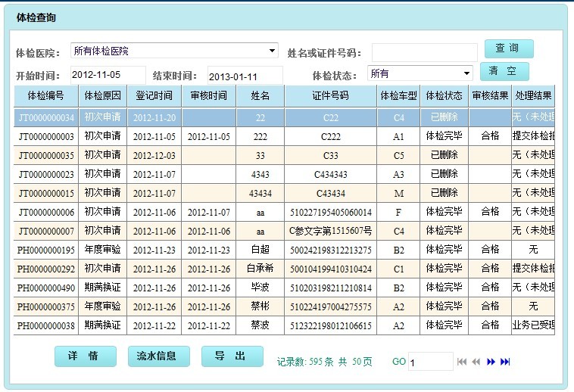574x392 pixels.
Task: Click vehicle type cell C1
Action: 398,269
